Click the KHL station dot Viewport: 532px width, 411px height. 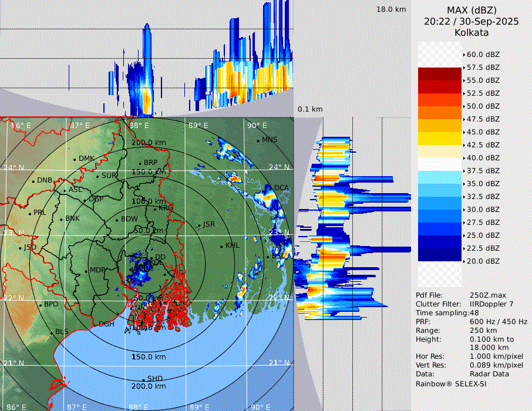pos(221,246)
